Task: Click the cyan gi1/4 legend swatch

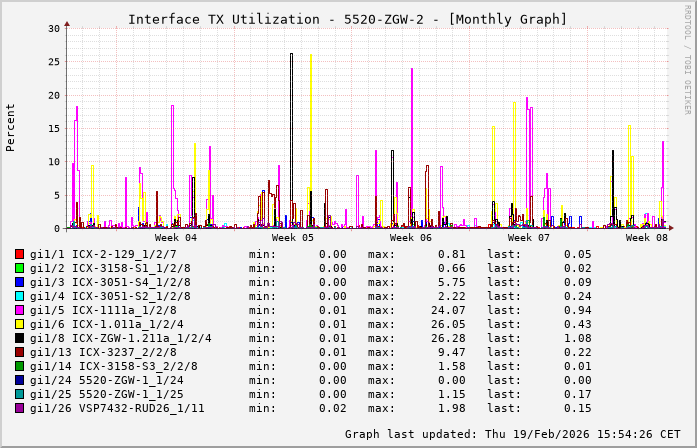Action: pyautogui.click(x=20, y=296)
